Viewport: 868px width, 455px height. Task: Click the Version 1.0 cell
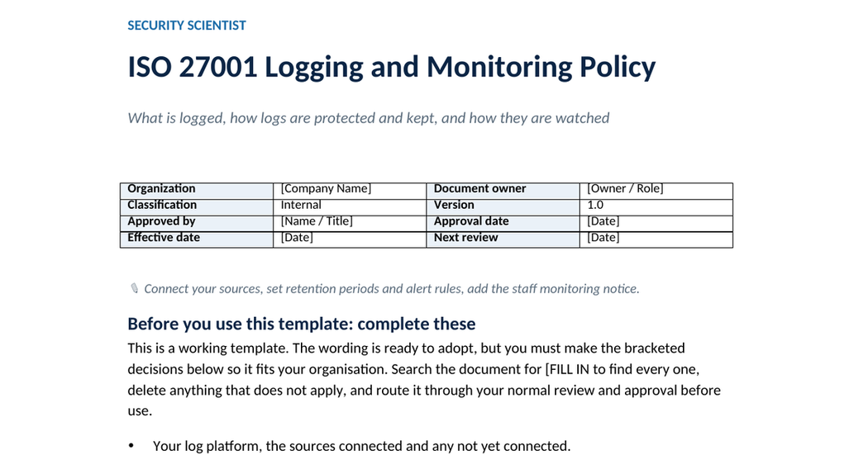(x=656, y=205)
